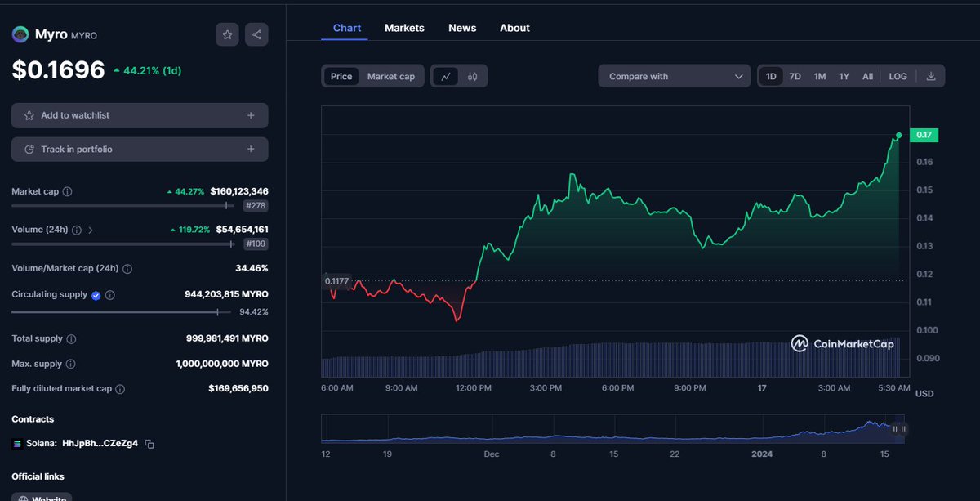
Task: Click the range navigator pause handle
Action: tap(899, 428)
